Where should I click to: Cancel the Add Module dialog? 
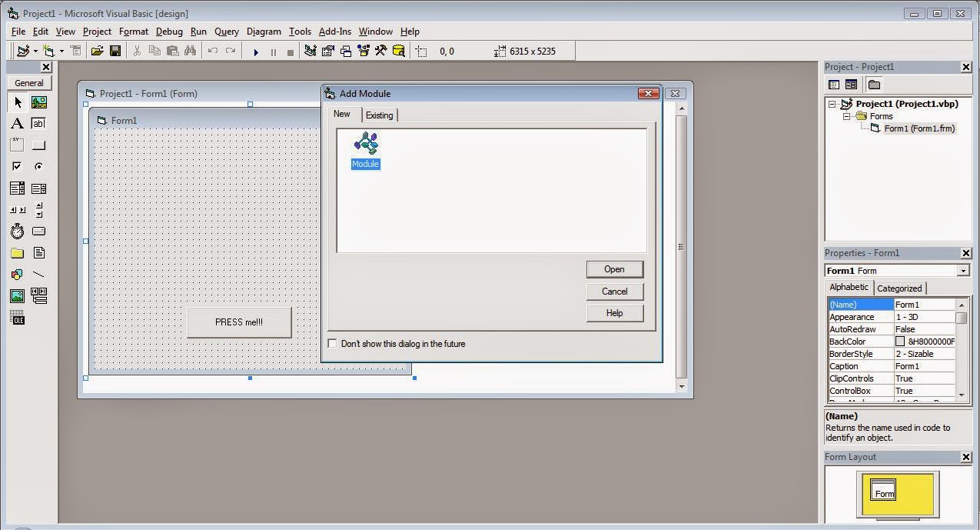coord(614,291)
